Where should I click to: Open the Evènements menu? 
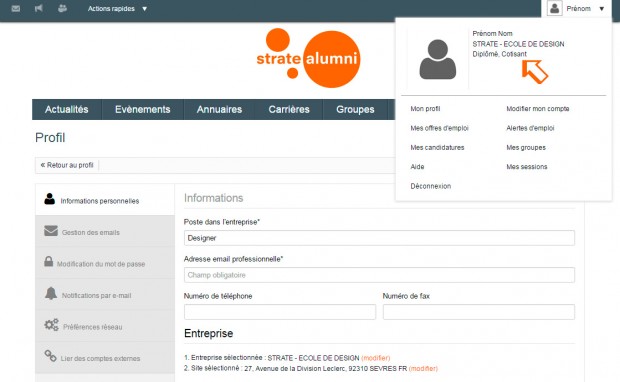[x=142, y=110]
